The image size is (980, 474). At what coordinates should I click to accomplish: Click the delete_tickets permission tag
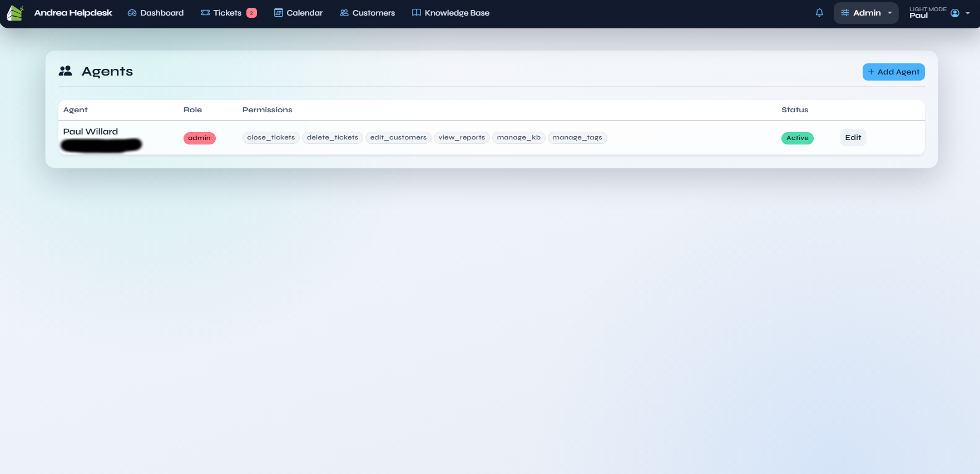332,138
